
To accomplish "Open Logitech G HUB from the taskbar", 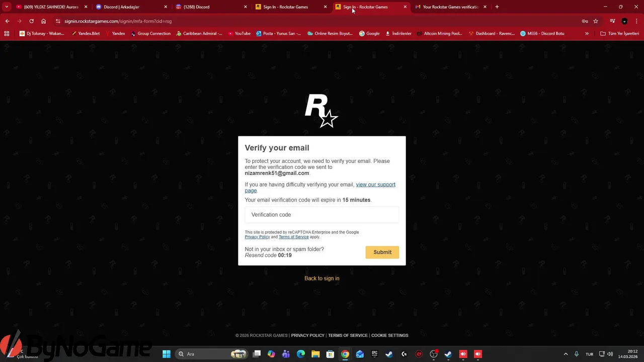I will pos(404,354).
